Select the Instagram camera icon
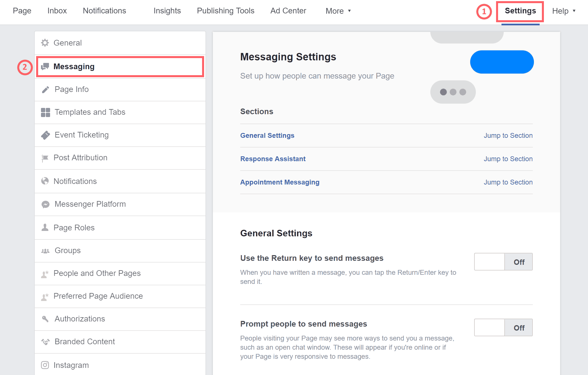This screenshot has width=588, height=375. (x=45, y=365)
